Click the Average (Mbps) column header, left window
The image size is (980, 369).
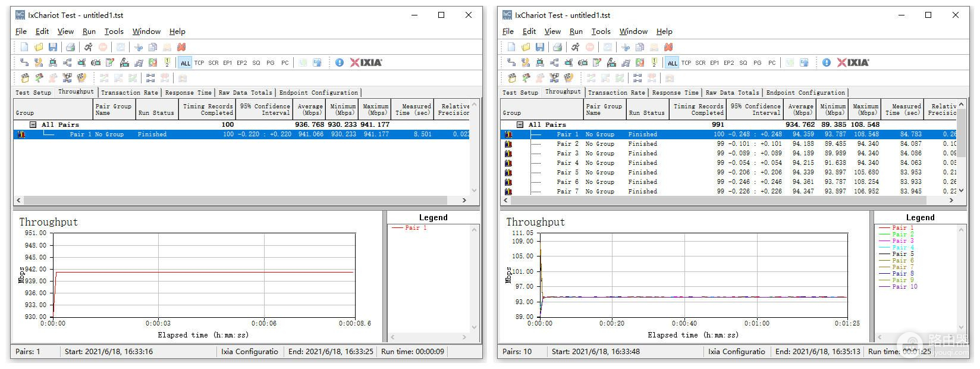click(311, 110)
